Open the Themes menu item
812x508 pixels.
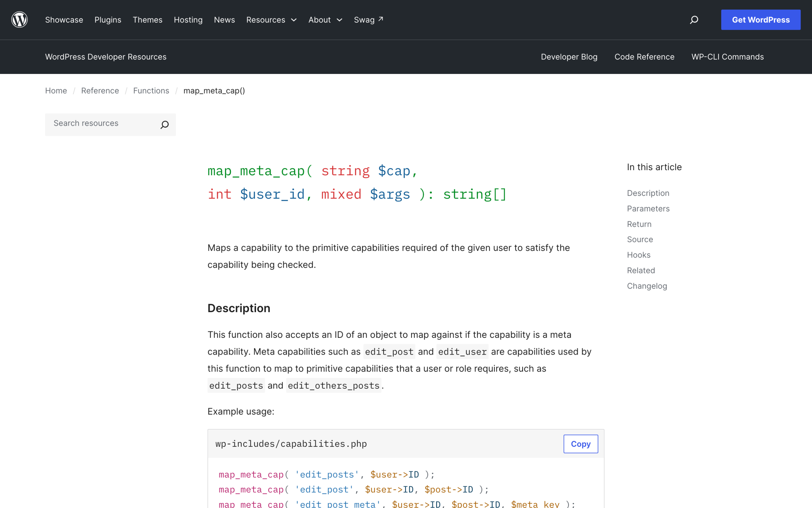click(x=147, y=20)
